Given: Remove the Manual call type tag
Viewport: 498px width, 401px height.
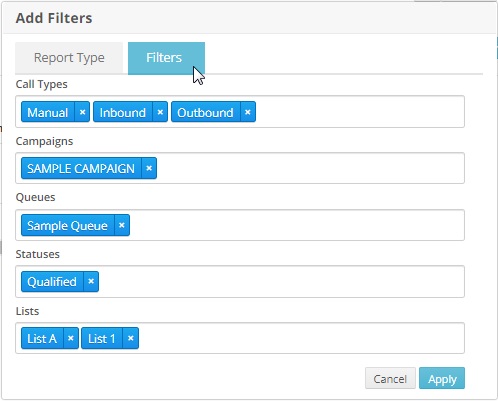Looking at the screenshot, I should point(82,112).
